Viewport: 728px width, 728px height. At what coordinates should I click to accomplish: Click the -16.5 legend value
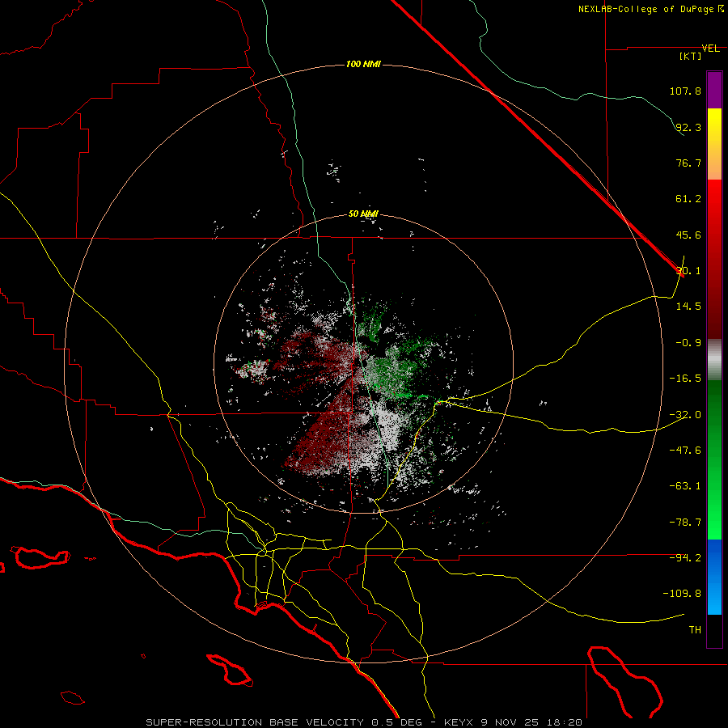pos(685,379)
